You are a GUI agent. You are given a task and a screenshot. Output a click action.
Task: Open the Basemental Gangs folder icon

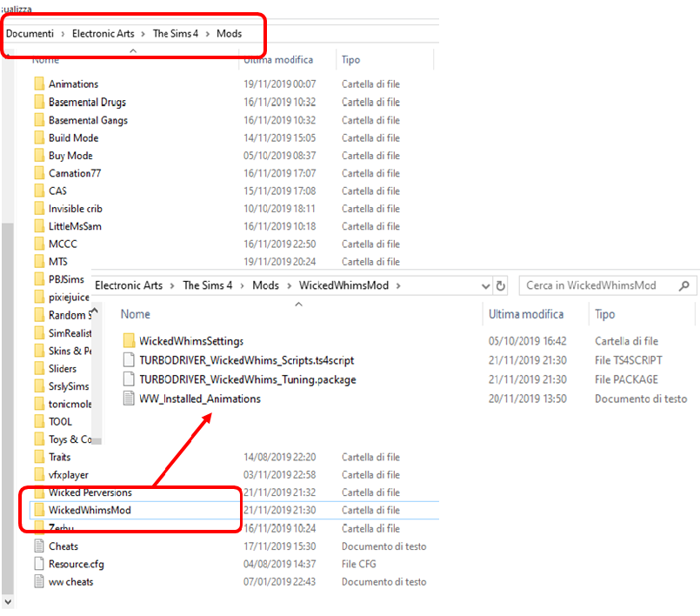coord(39,120)
